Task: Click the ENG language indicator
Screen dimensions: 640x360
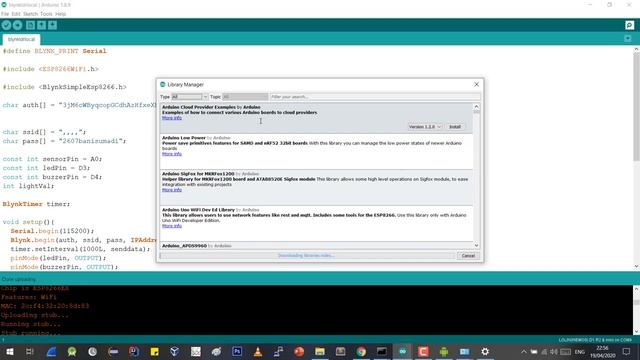Action: [x=580, y=351]
